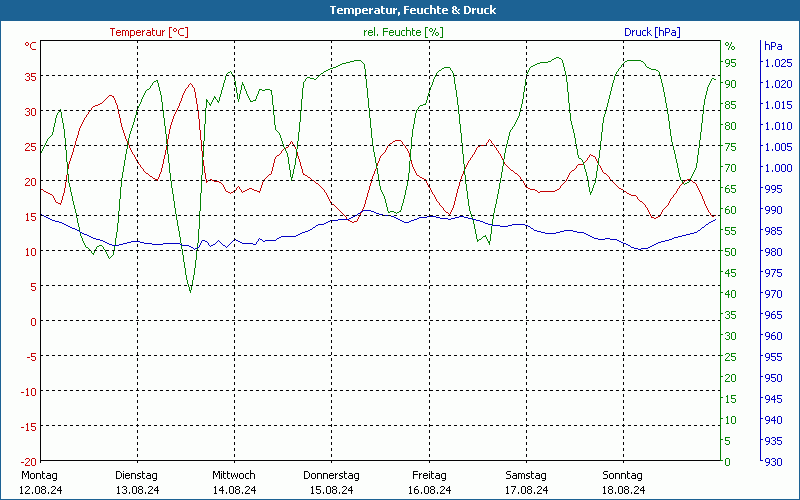This screenshot has width=800, height=500.
Task: Click the date "12.08.24"
Action: (41, 490)
